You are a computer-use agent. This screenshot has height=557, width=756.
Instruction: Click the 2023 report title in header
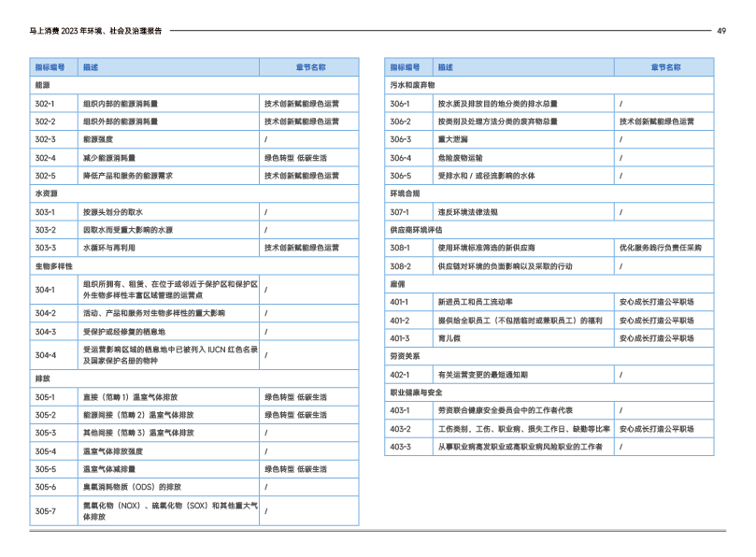(95, 31)
